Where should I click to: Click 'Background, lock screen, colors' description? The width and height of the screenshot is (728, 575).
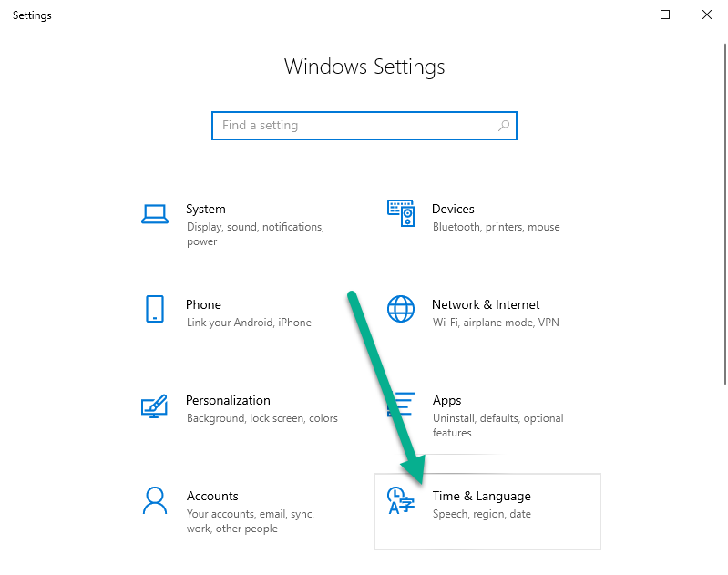coord(262,418)
